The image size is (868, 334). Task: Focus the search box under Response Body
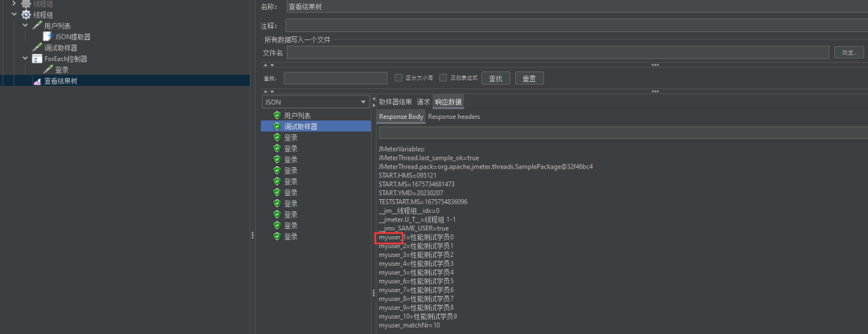(624, 132)
